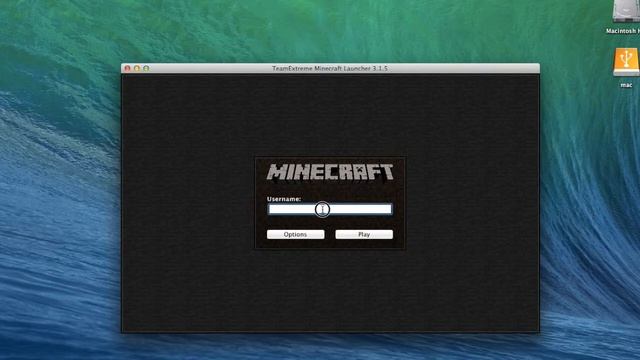Select the orange 'mac' USB drive icon
The width and height of the screenshot is (640, 360).
pos(626,62)
